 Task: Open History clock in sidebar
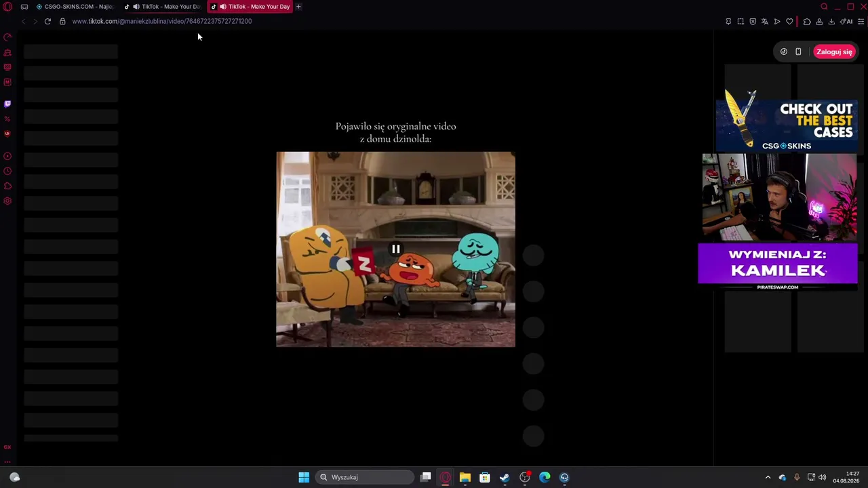coord(7,171)
